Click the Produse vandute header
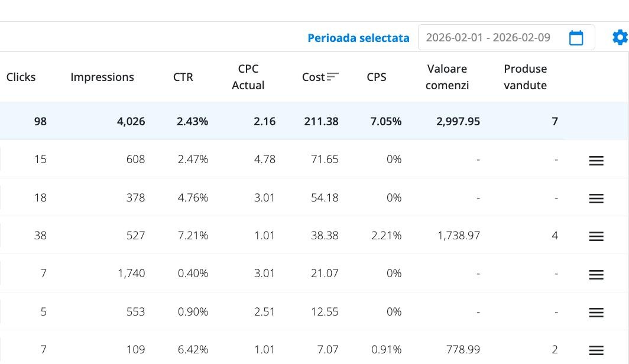The width and height of the screenshot is (629, 364). click(x=525, y=77)
